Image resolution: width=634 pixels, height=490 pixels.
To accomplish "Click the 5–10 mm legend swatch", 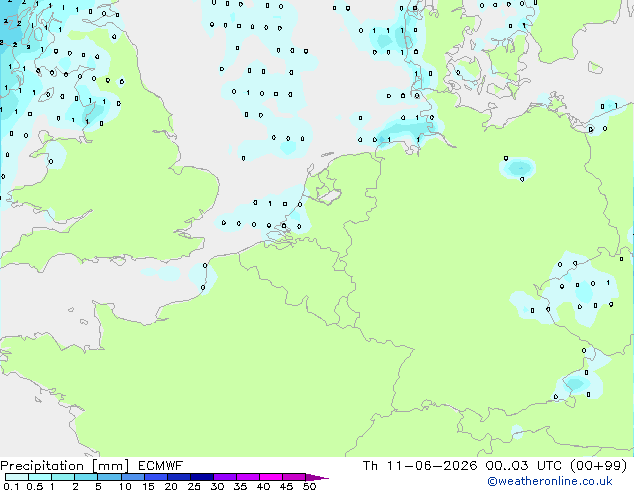I will pyautogui.click(x=109, y=477).
